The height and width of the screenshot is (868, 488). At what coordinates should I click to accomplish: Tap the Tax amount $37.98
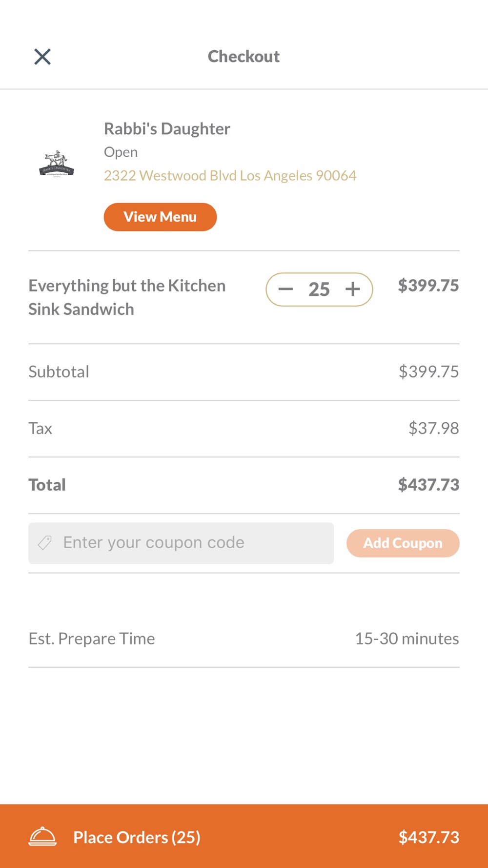433,429
